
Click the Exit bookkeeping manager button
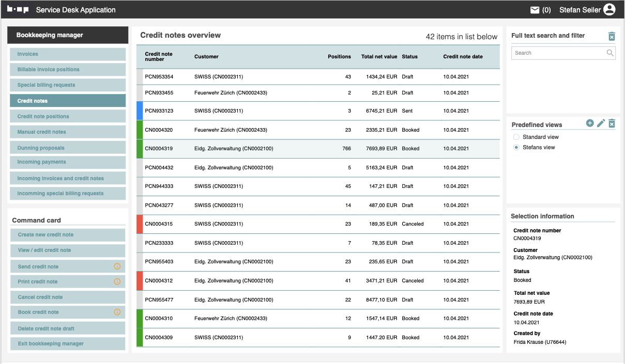click(x=68, y=344)
